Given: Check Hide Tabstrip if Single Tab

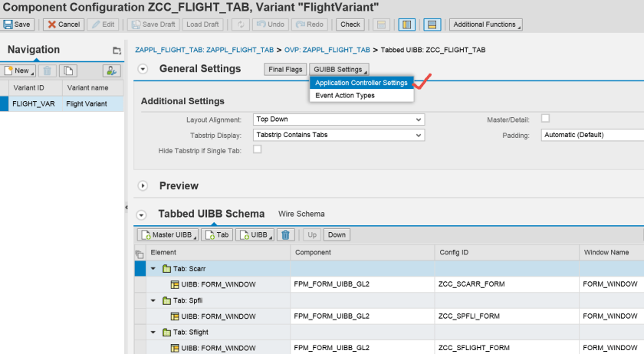Looking at the screenshot, I should pos(258,149).
